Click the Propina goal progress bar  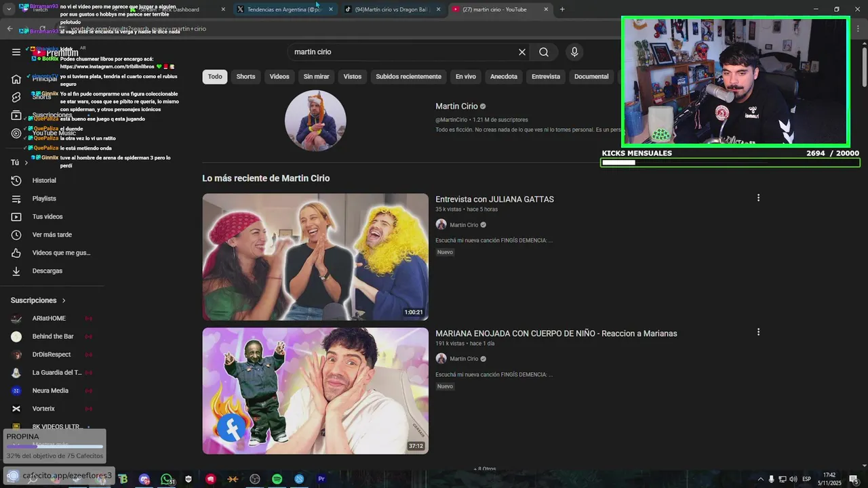[x=54, y=446]
